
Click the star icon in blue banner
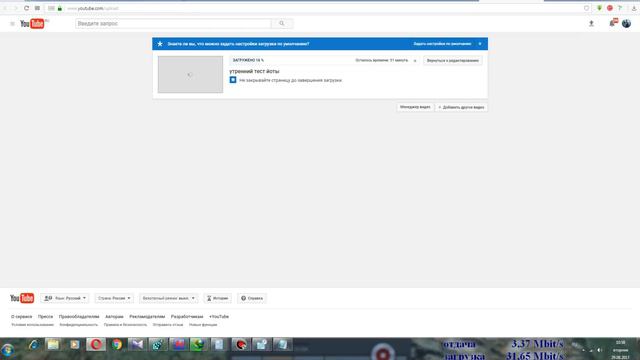[x=160, y=44]
